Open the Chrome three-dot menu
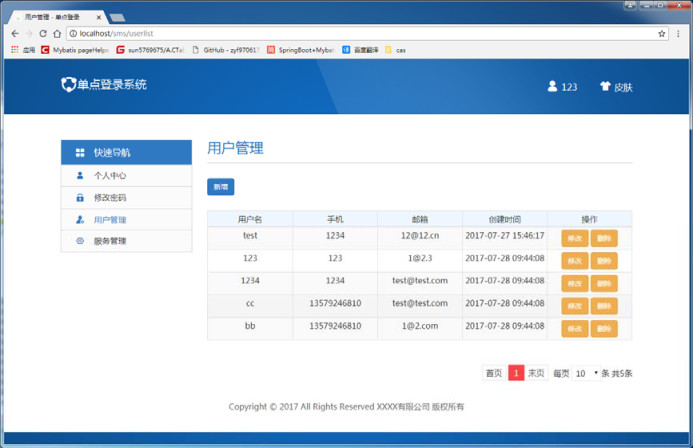The height and width of the screenshot is (448, 693). (x=678, y=33)
